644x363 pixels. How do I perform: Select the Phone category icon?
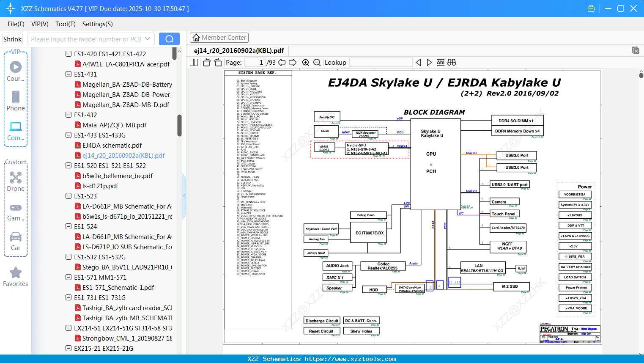tap(16, 97)
